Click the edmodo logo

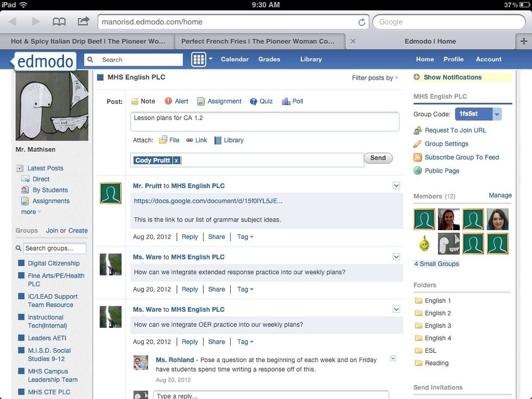pyautogui.click(x=45, y=61)
